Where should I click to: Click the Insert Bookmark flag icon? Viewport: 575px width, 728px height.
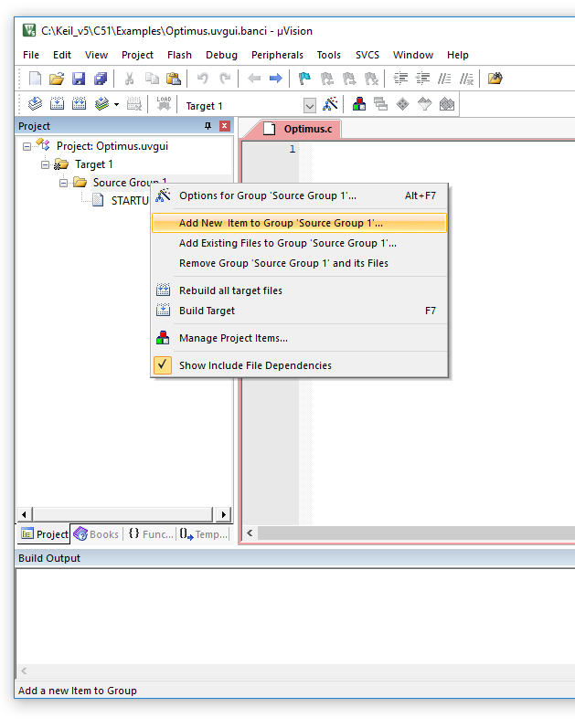click(304, 79)
